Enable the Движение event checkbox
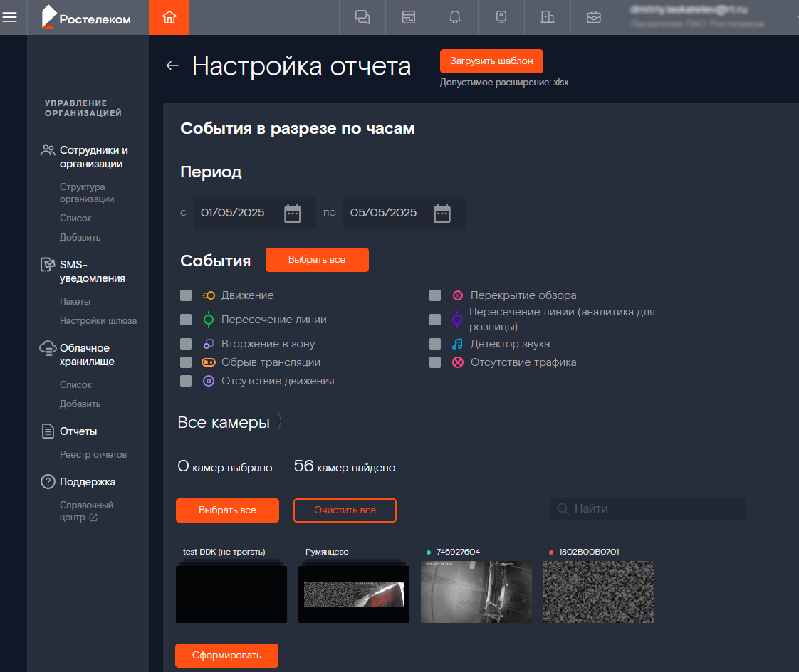 (x=186, y=295)
